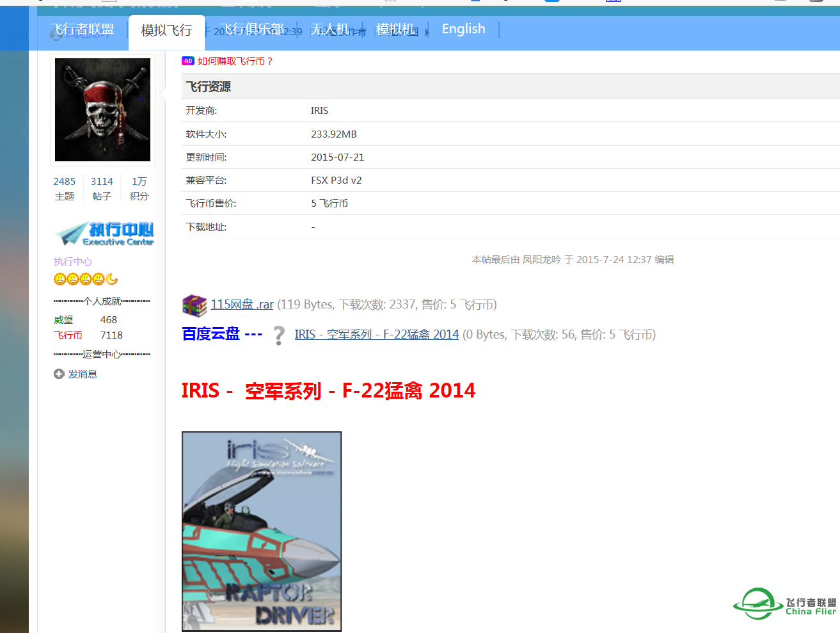Click the pirate skull avatar
840x633 pixels.
[102, 109]
